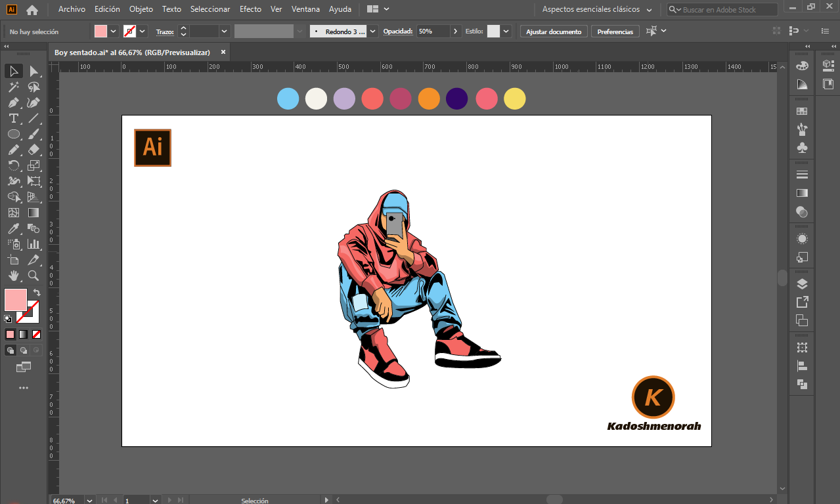The height and width of the screenshot is (504, 840).
Task: Select the Column Graph tool
Action: tap(33, 244)
